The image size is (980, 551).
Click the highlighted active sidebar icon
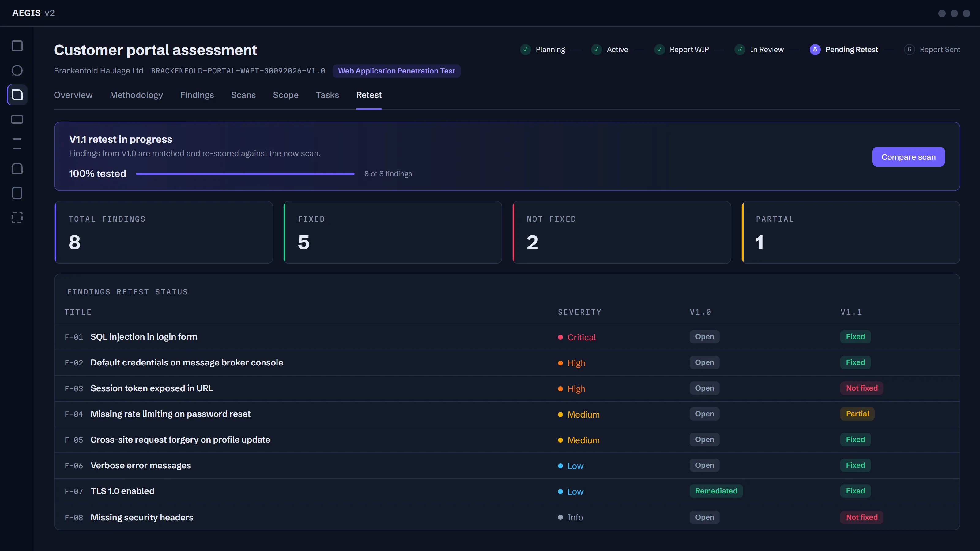tap(17, 95)
